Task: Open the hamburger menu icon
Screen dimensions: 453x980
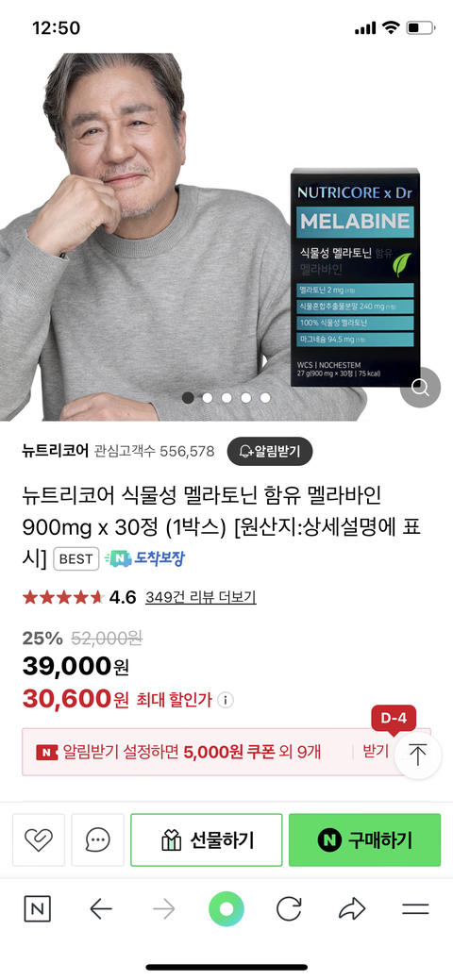Action: click(x=415, y=909)
